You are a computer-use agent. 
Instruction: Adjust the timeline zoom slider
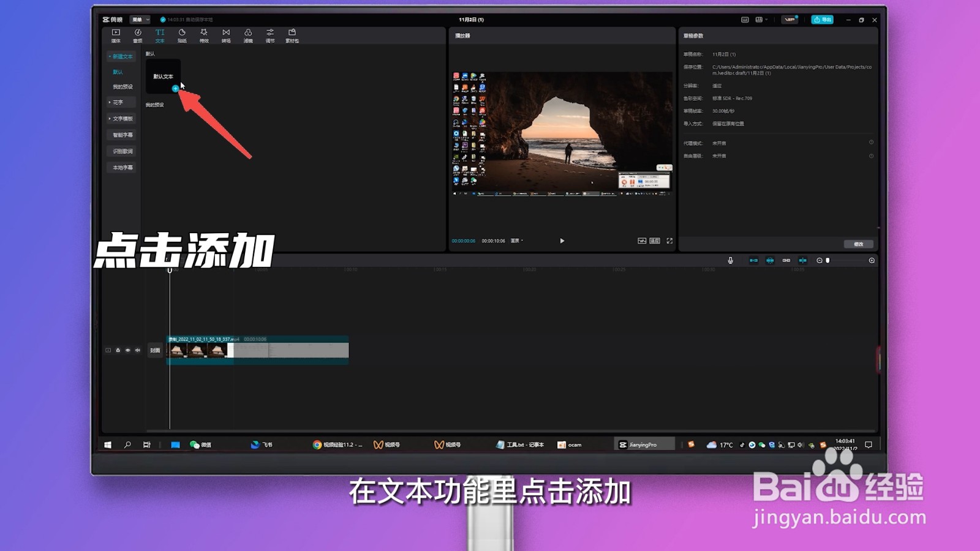(x=828, y=260)
